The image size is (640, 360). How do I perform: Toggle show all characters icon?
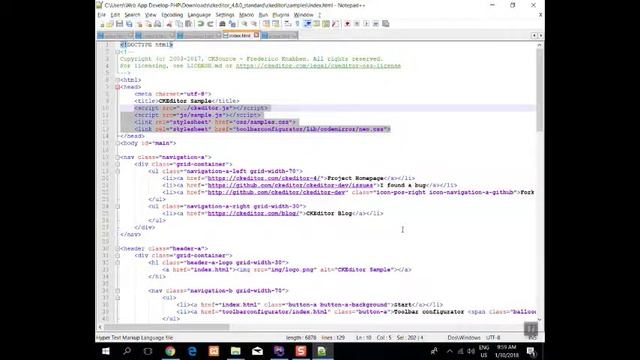tap(297, 24)
